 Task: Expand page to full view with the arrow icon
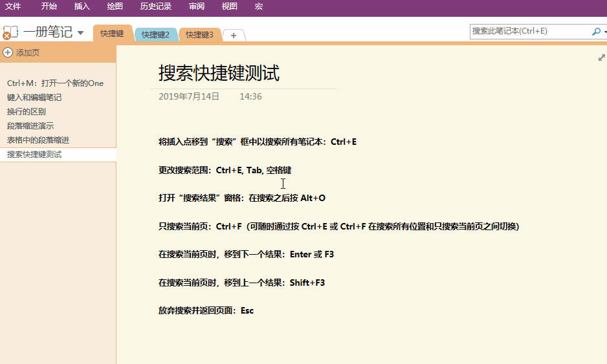pos(601,58)
